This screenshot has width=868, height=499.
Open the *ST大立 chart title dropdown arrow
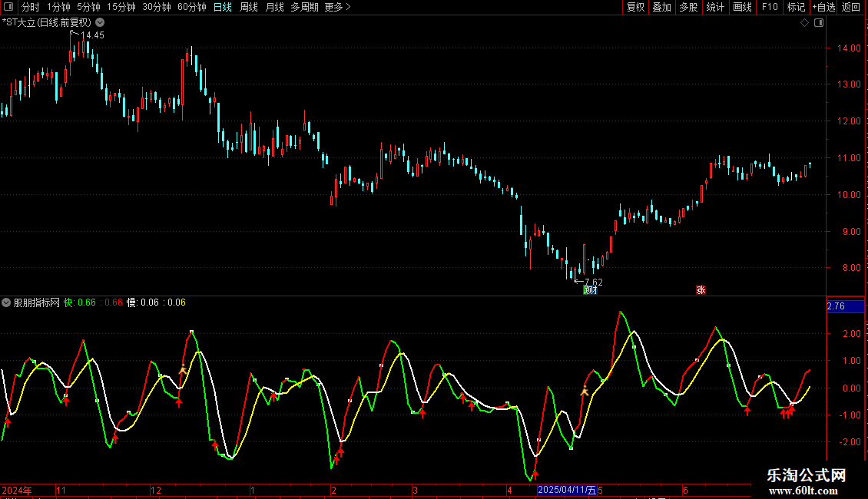pos(100,23)
